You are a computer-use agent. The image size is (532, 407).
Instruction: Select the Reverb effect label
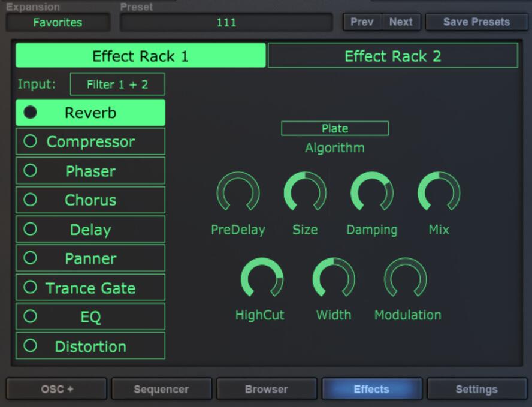(90, 113)
